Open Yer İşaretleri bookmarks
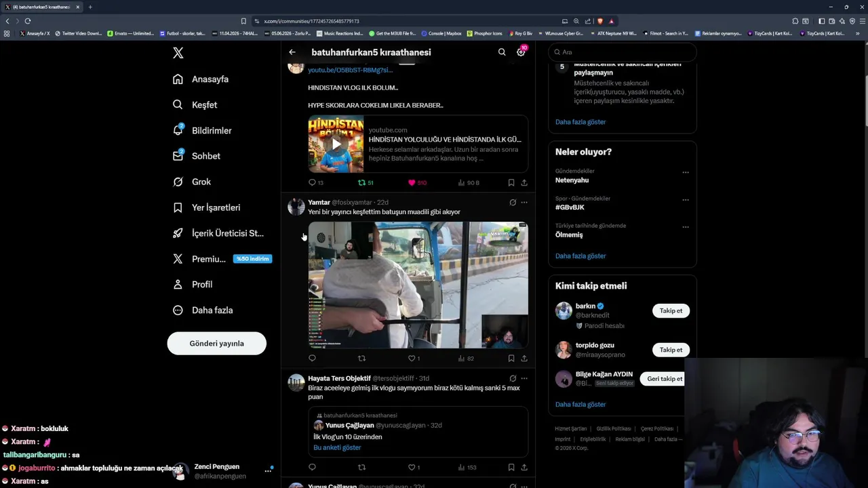This screenshot has height=488, width=868. coord(207,207)
